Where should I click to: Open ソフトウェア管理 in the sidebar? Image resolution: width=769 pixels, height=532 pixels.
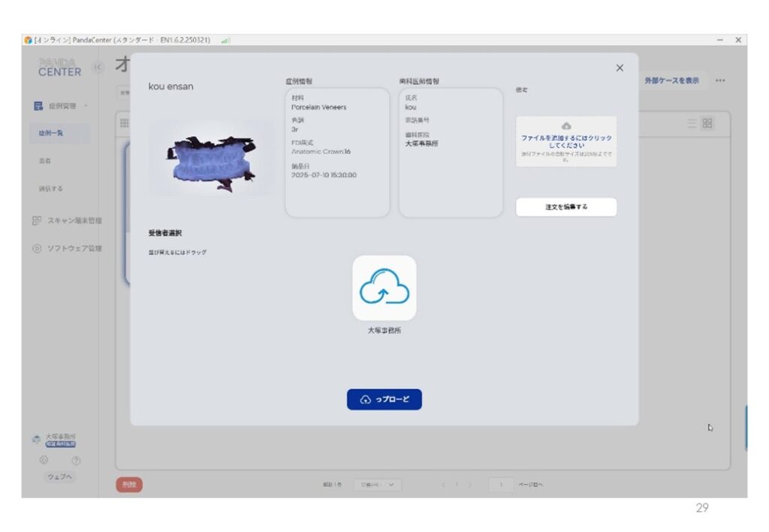pyautogui.click(x=68, y=248)
